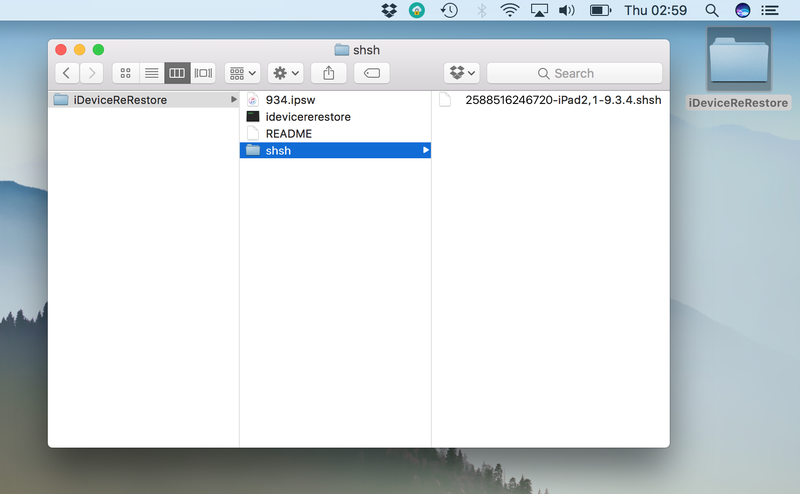The image size is (800, 494).
Task: Launch Siri from menu bar
Action: 742,10
